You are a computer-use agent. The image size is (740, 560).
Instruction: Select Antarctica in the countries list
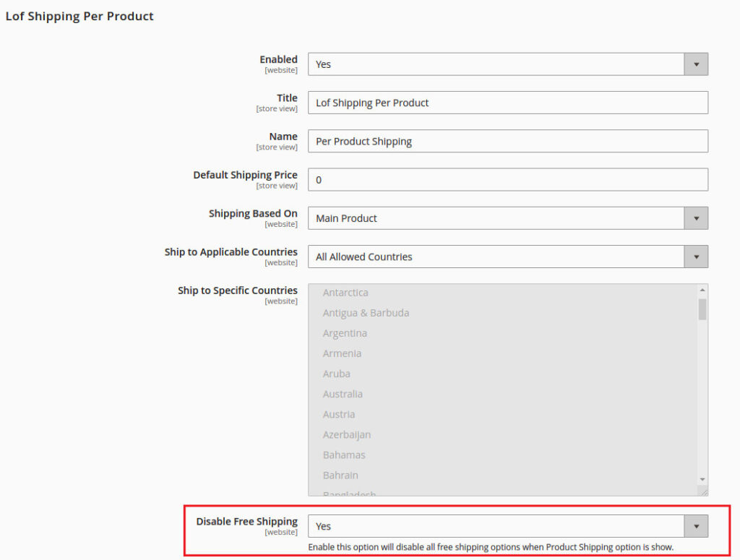point(345,293)
